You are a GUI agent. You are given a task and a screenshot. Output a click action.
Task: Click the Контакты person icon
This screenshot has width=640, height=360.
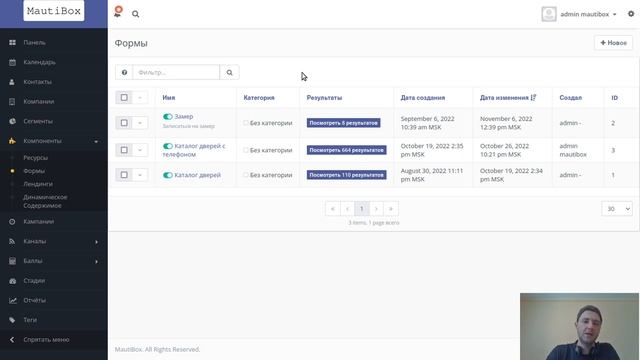[x=12, y=82]
